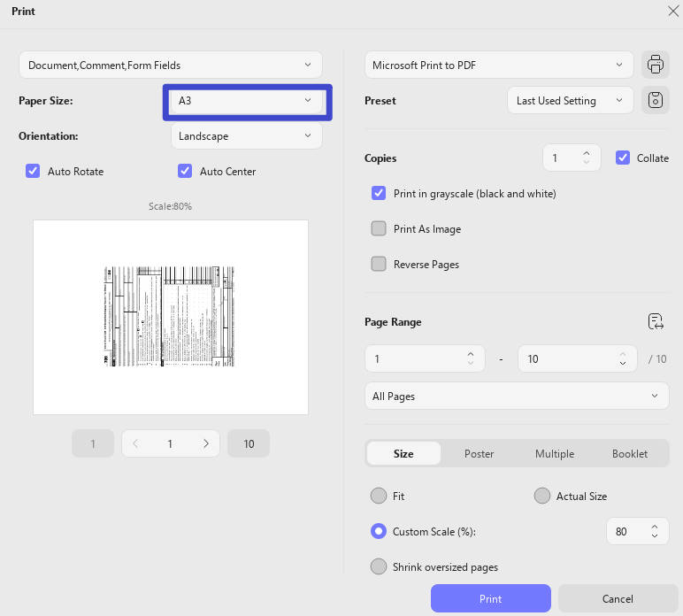Select the Fit radio button
The image size is (683, 616).
379,496
